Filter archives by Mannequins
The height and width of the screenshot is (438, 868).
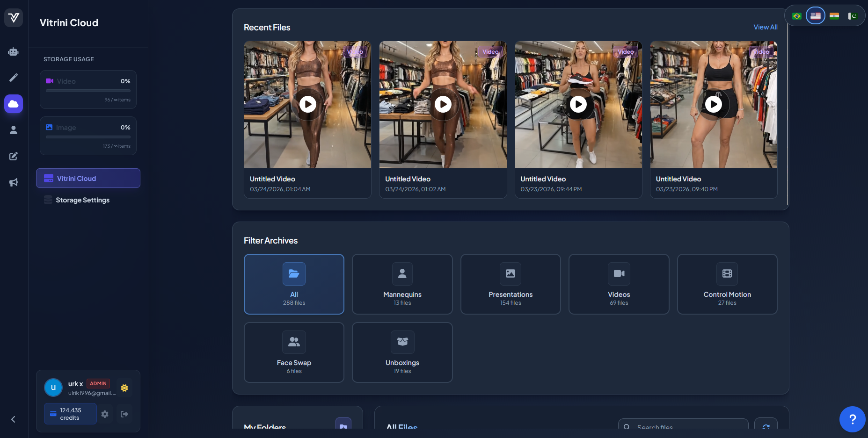click(x=402, y=284)
